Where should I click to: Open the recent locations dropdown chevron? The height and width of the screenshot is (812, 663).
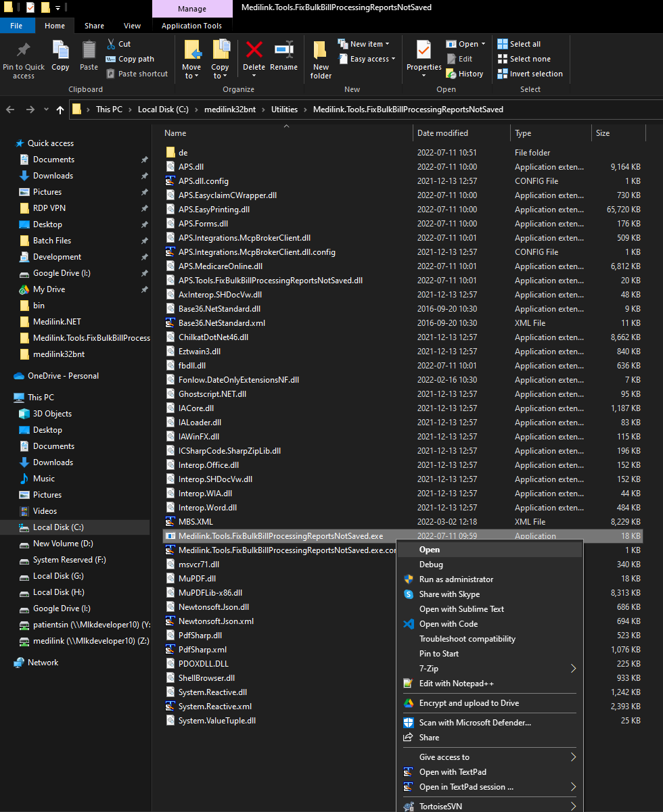click(x=46, y=110)
